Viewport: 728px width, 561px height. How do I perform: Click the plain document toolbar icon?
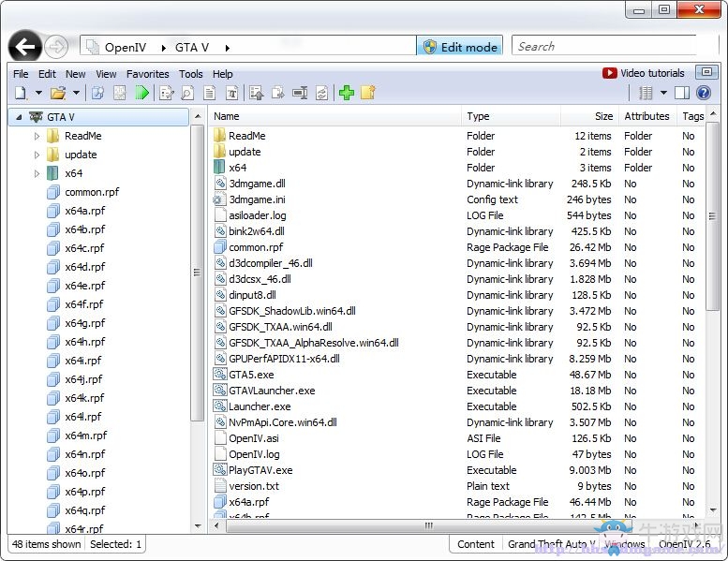coord(209,94)
